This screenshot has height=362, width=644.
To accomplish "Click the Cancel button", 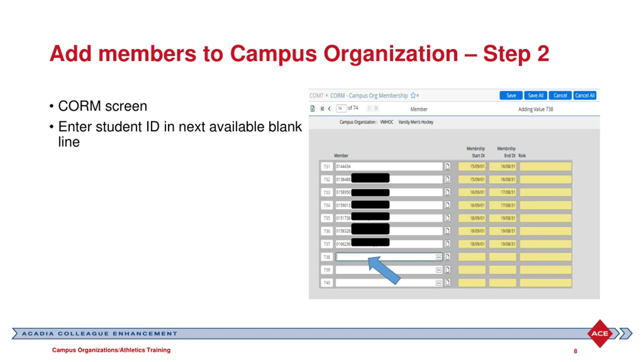I will [x=560, y=96].
